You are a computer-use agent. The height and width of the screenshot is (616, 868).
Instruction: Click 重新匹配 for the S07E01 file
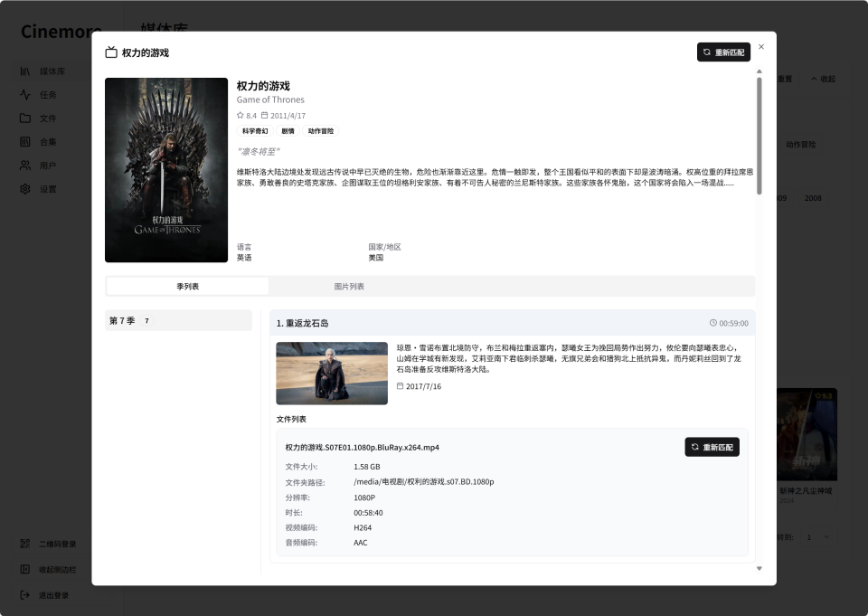point(712,447)
